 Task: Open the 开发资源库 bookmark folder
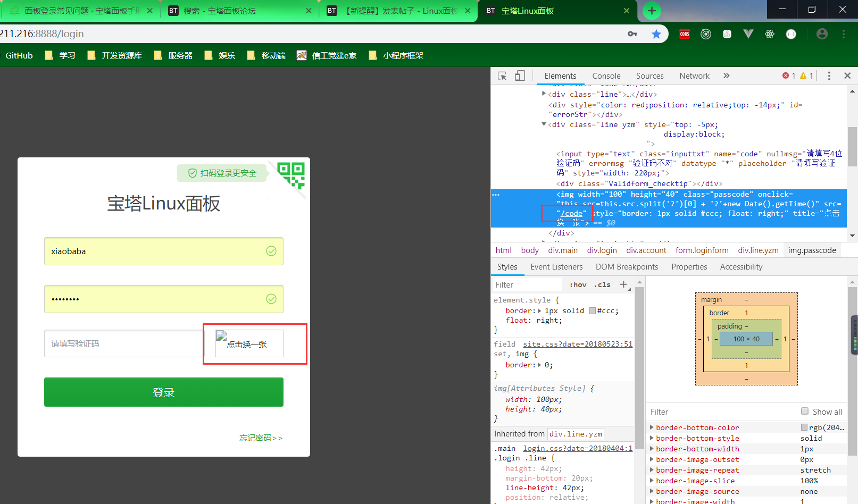click(115, 55)
